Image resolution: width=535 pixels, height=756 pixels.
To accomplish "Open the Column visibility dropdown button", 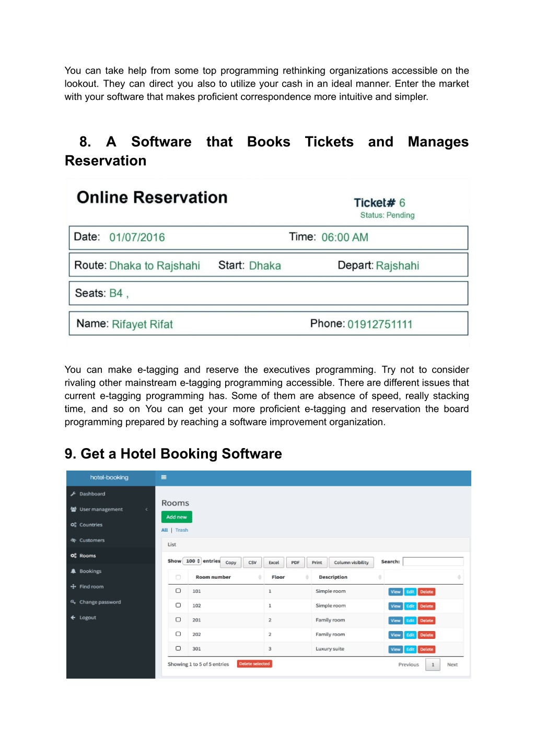I will (351, 563).
